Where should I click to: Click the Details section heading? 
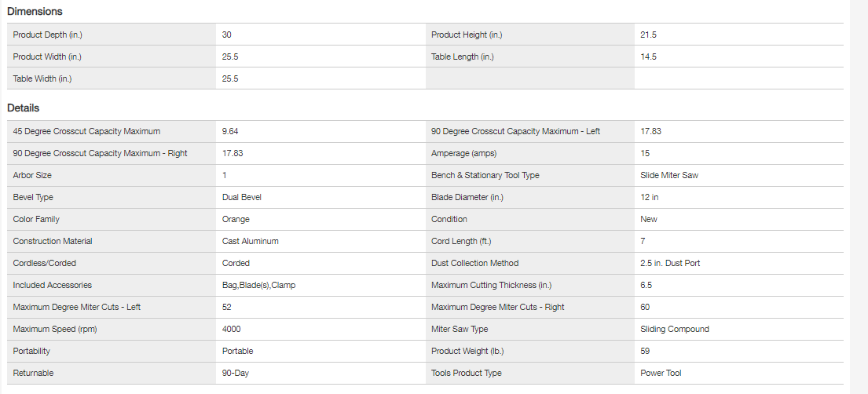(24, 108)
